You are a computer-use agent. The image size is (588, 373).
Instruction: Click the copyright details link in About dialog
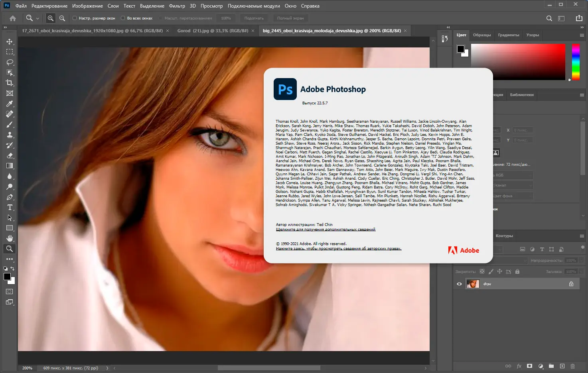click(x=338, y=248)
